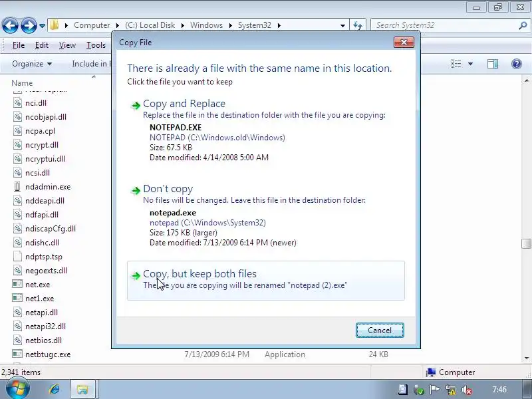Select ndadmin.exe application icon
532x399 pixels.
coord(18,187)
